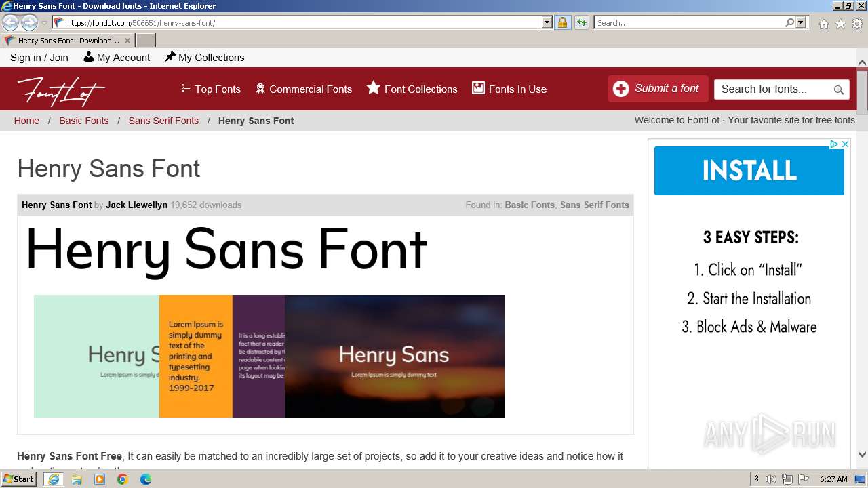
Task: Show hidden tray icons arrow
Action: (x=757, y=479)
